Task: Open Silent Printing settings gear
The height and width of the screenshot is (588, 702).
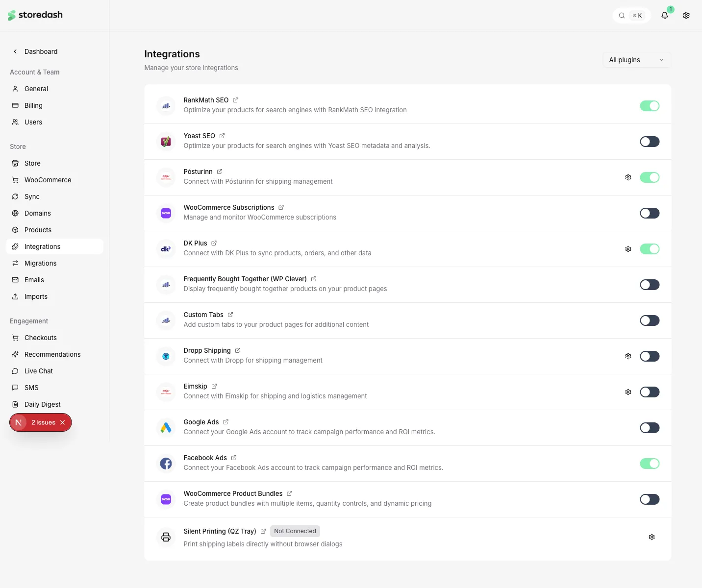Action: tap(652, 537)
